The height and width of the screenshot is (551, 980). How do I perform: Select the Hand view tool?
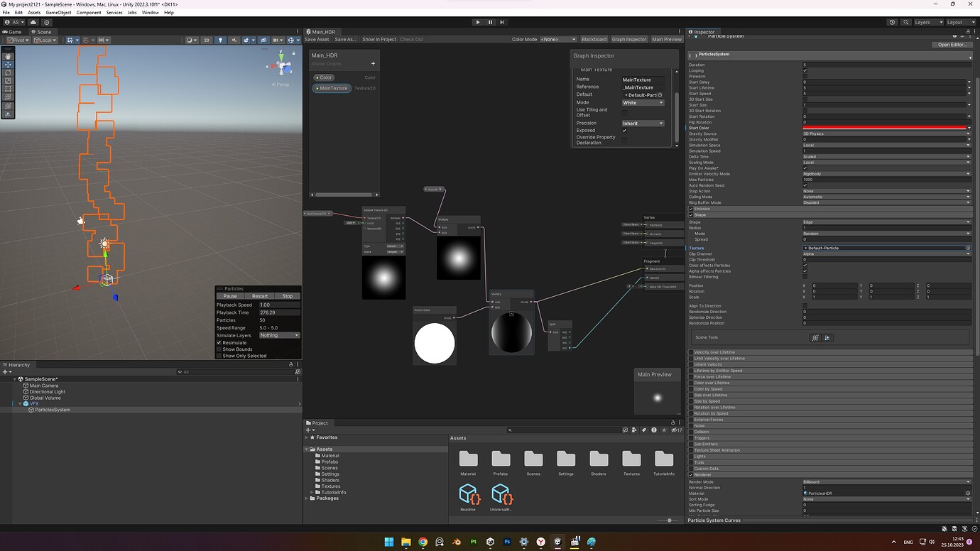click(8, 56)
